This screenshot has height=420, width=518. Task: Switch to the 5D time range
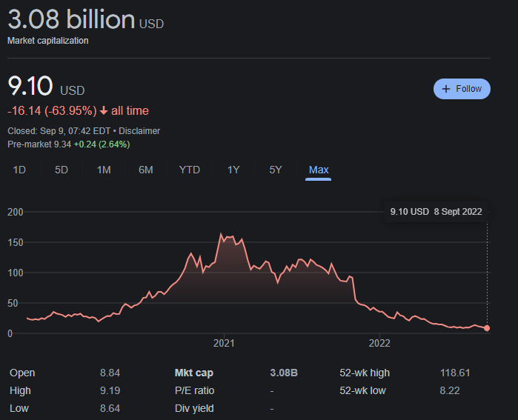click(x=62, y=170)
